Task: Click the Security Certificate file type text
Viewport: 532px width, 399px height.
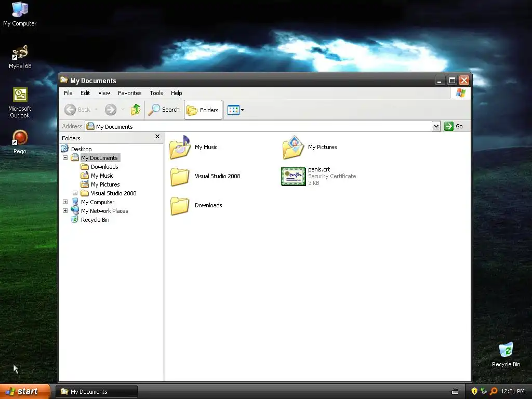Action: click(x=332, y=176)
